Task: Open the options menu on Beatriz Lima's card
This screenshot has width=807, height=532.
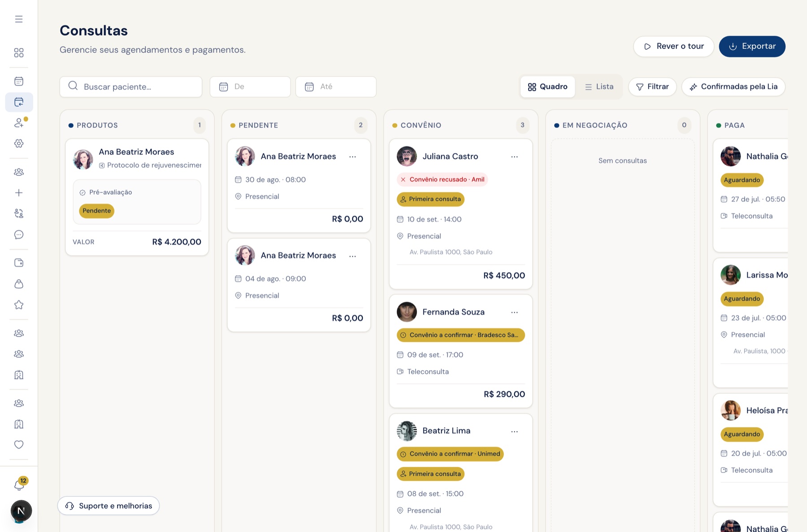Action: 514,431
